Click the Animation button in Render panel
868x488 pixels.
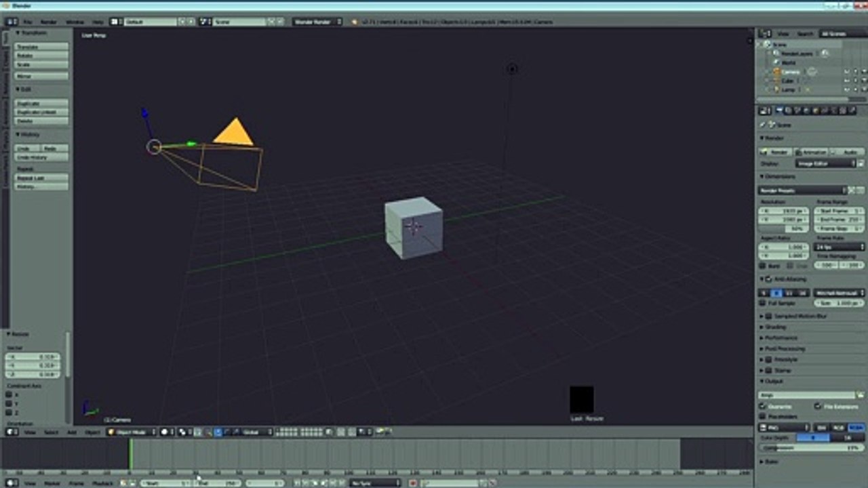811,152
